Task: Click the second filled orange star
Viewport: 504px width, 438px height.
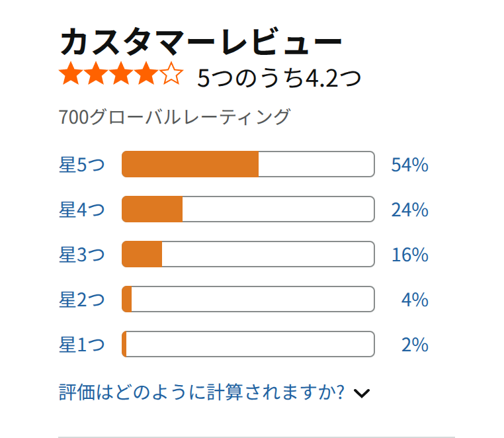Action: click(x=96, y=73)
